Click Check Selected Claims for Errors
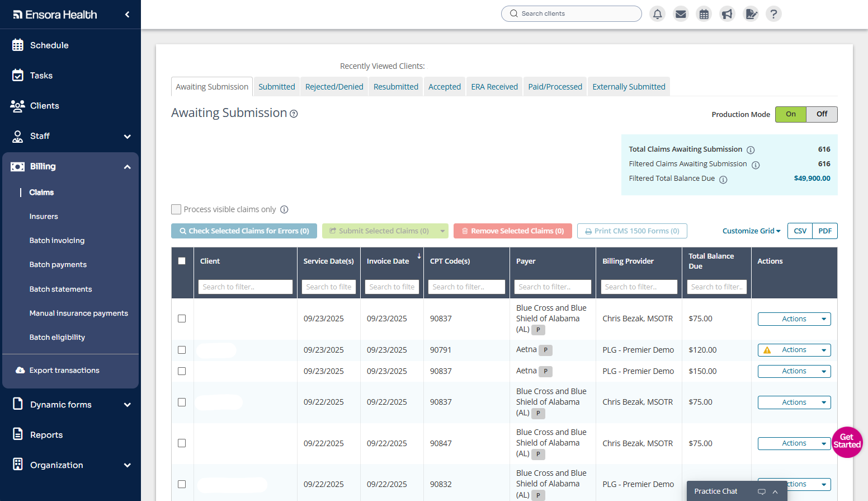Viewport: 868px width, 501px height. (x=244, y=231)
